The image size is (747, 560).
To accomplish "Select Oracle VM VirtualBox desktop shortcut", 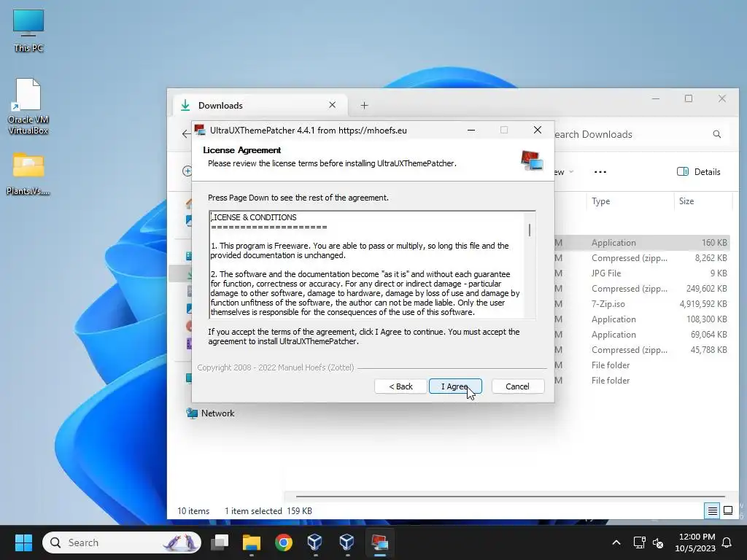I will point(28,106).
